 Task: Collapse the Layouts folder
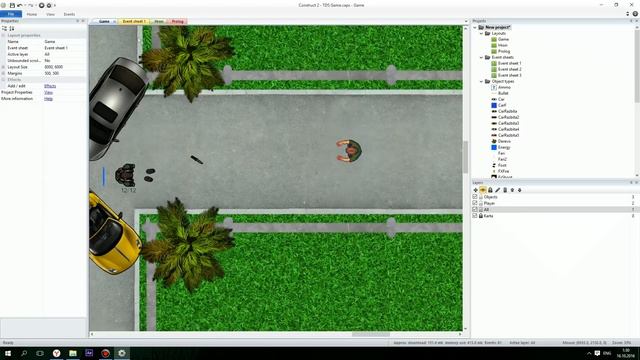tap(481, 33)
